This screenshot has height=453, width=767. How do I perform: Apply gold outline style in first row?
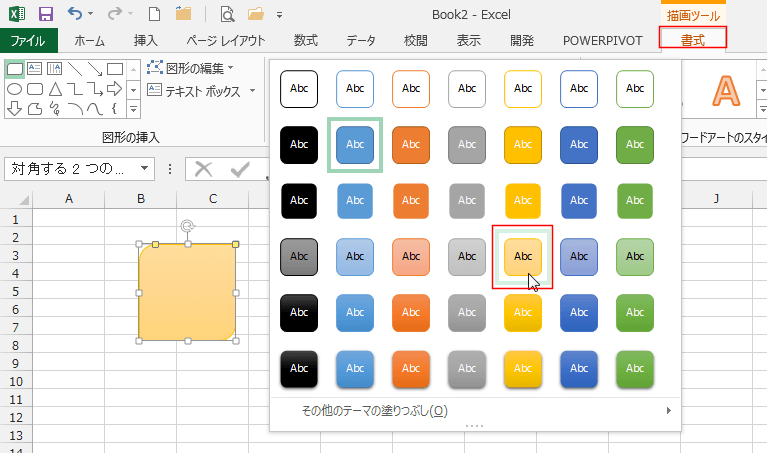click(523, 89)
